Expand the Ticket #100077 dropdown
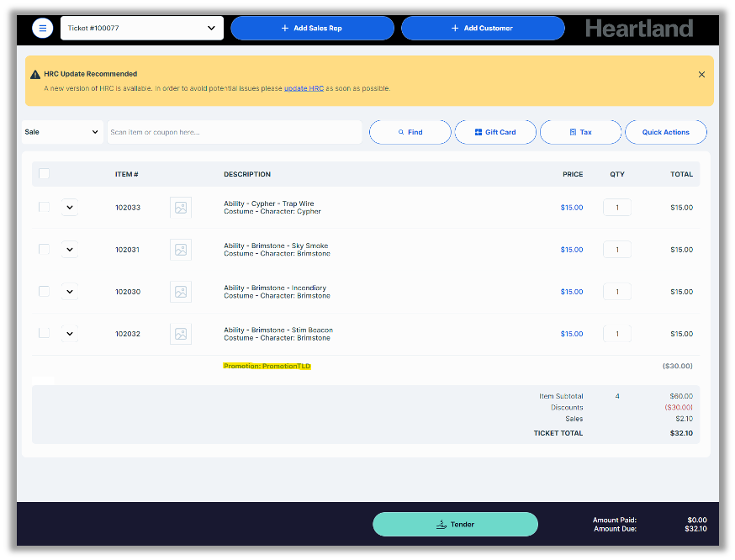Viewport: 735px width, 560px height. (141, 28)
